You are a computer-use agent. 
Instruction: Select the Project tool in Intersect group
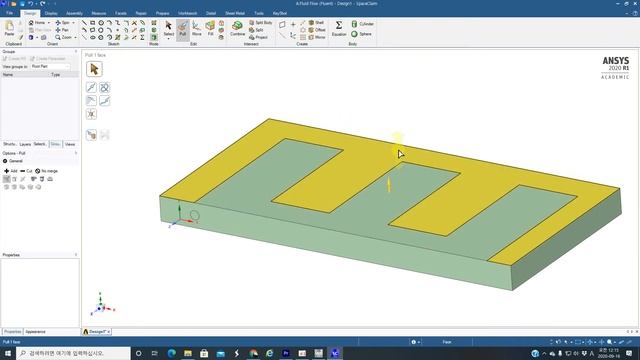258,37
